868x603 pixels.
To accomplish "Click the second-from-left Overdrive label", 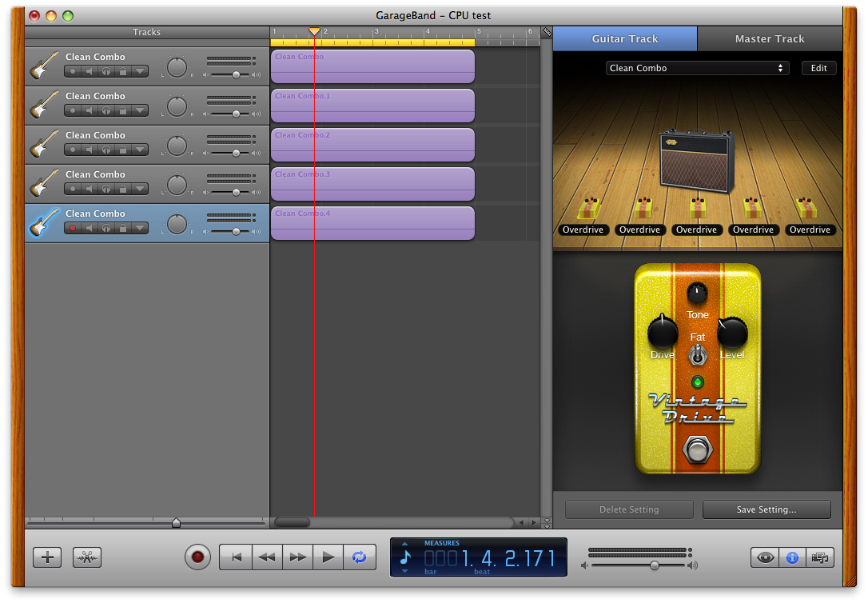I will pos(640,230).
